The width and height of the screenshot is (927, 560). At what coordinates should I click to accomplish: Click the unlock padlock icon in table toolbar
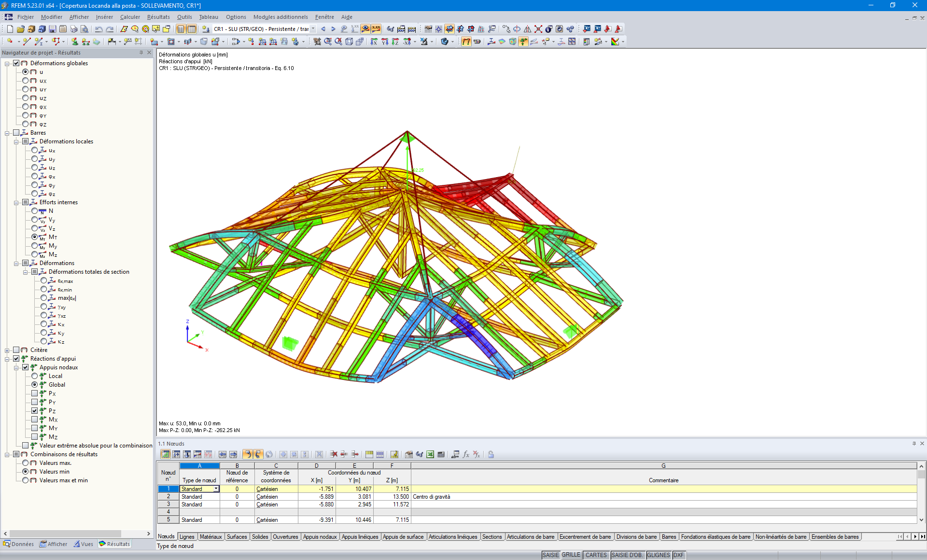pyautogui.click(x=491, y=454)
